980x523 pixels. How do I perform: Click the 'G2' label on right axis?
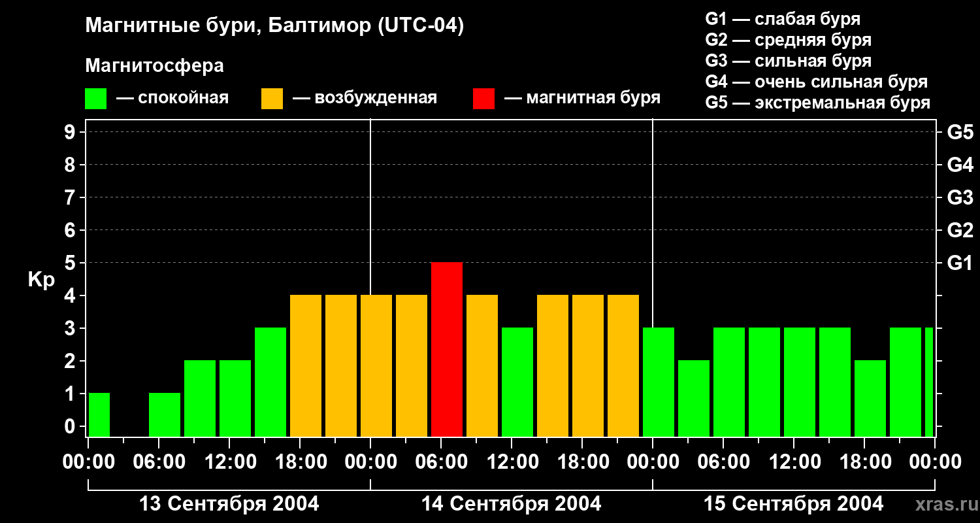[960, 230]
